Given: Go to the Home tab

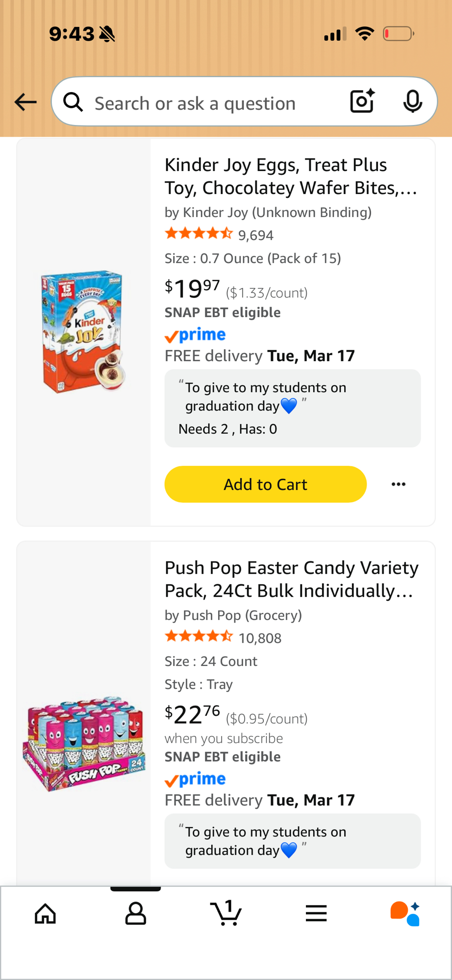Looking at the screenshot, I should pos(46,913).
